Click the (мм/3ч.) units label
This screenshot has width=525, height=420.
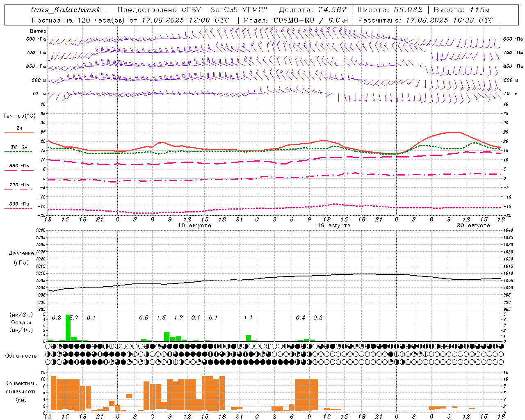click(x=21, y=315)
